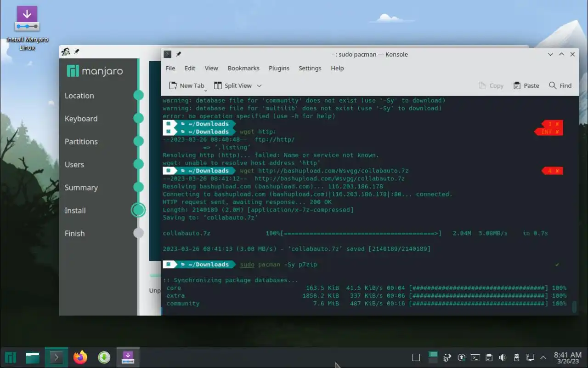Select the Install step in installer sidebar
The image size is (588, 368).
tap(75, 211)
